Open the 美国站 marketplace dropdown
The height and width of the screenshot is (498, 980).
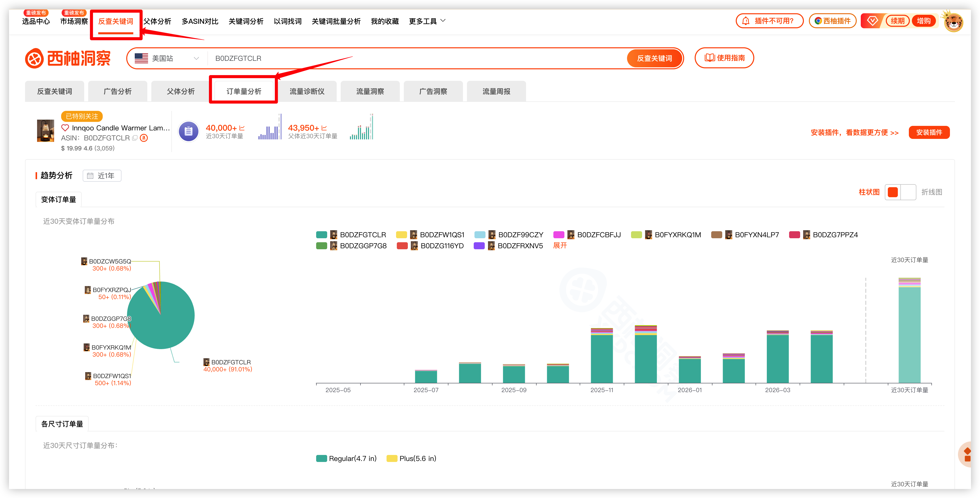pyautogui.click(x=167, y=59)
